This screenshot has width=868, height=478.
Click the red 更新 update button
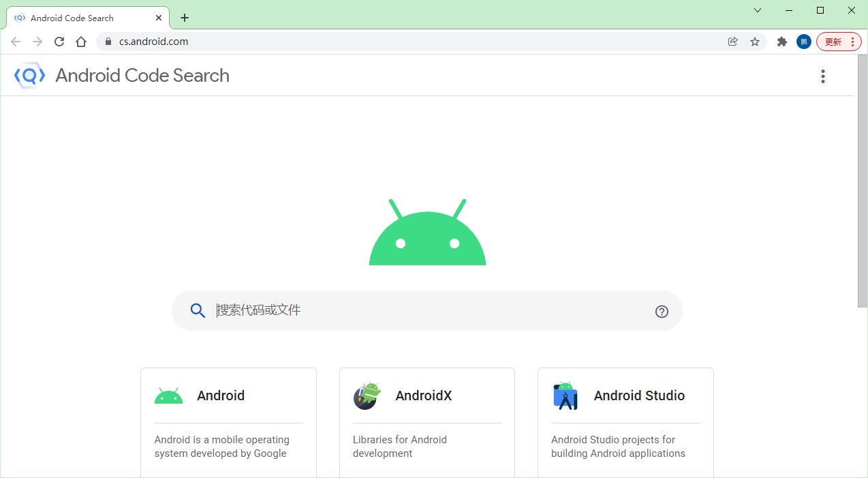pyautogui.click(x=839, y=42)
